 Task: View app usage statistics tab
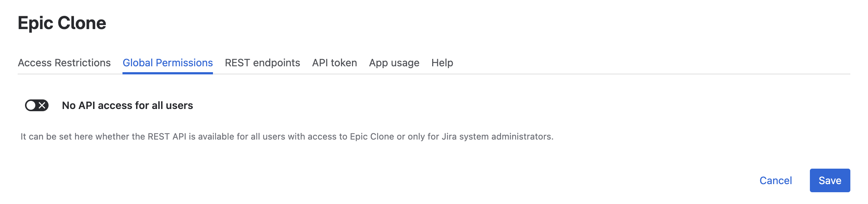394,63
